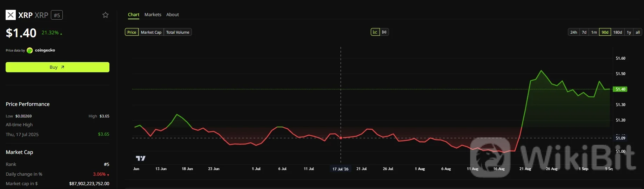Click the XRP logo icon
The width and height of the screenshot is (644, 189).
tap(11, 15)
